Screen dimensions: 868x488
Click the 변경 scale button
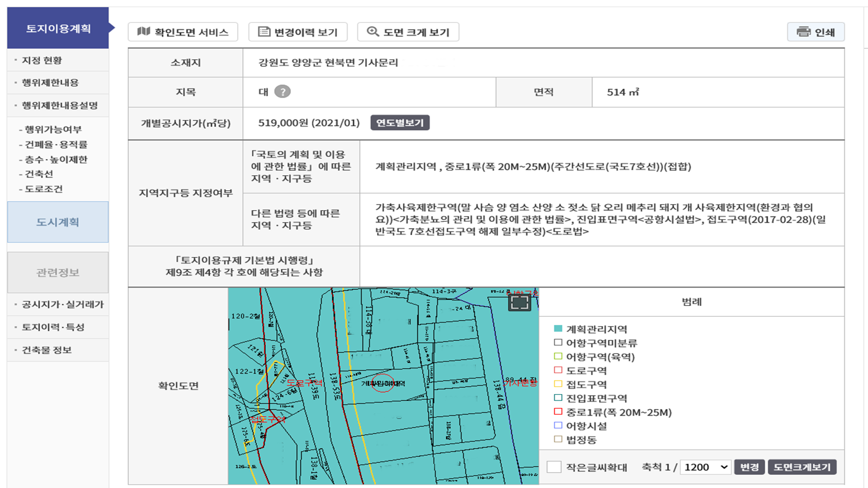click(x=750, y=467)
